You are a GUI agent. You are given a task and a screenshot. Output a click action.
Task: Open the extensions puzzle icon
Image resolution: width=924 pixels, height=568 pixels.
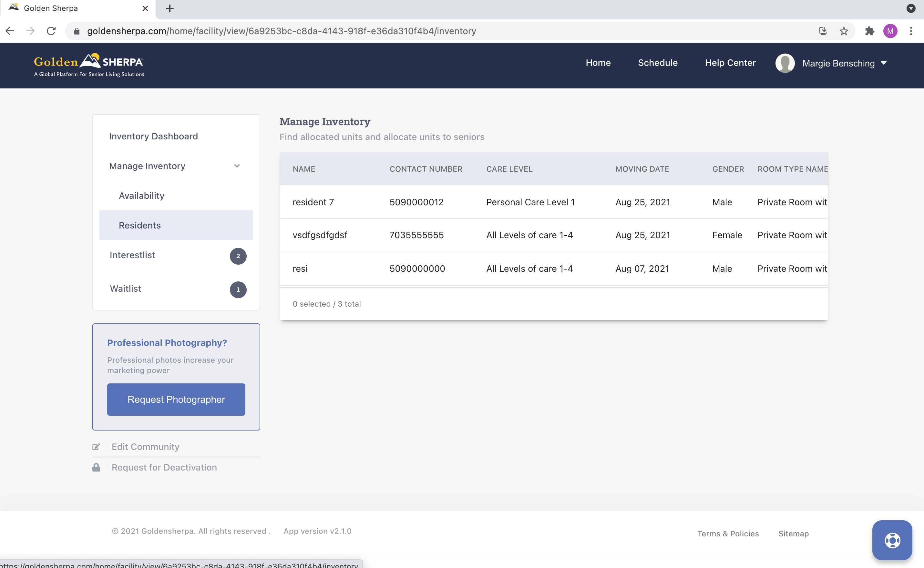pos(869,31)
